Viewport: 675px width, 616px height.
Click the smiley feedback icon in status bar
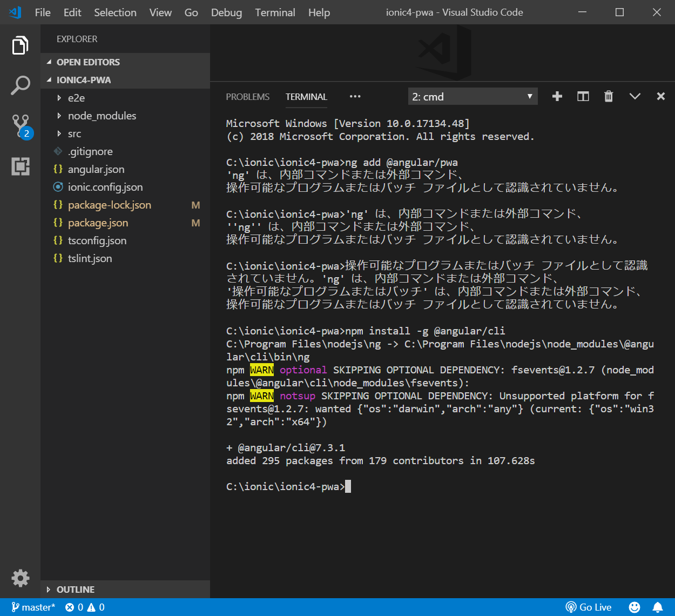634,607
